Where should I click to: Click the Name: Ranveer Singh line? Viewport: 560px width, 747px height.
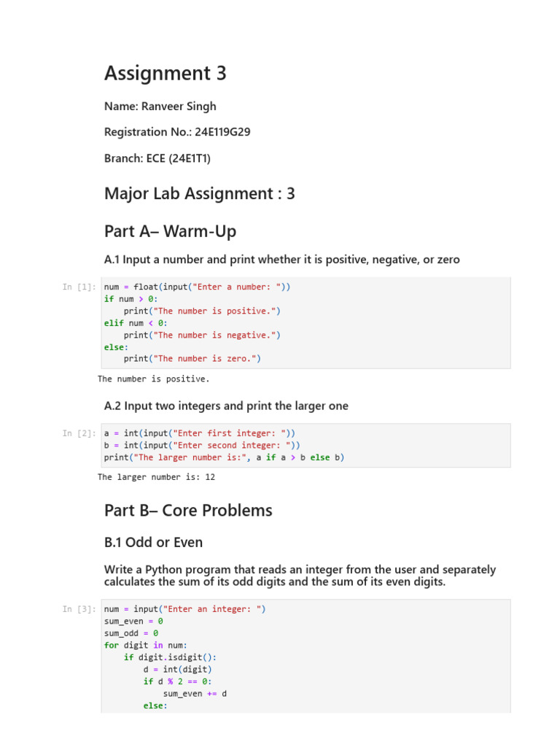click(x=160, y=107)
